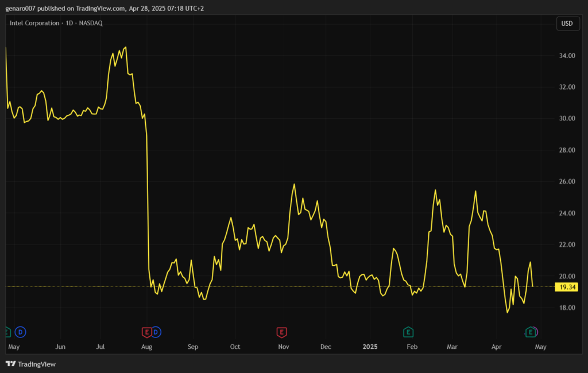Screen dimensions: 588x373
Task: Click the Aug label on the time axis
Action: tap(146, 347)
